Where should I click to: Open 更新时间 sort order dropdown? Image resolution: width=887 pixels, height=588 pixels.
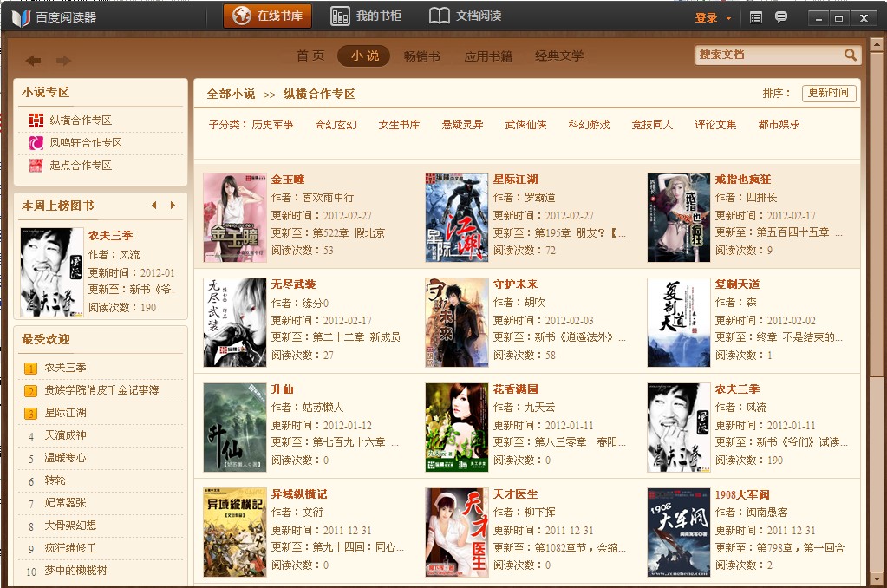[x=829, y=93]
